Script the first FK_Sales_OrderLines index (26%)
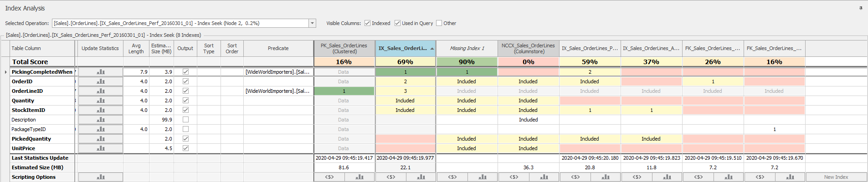The image size is (868, 182). coord(698,177)
